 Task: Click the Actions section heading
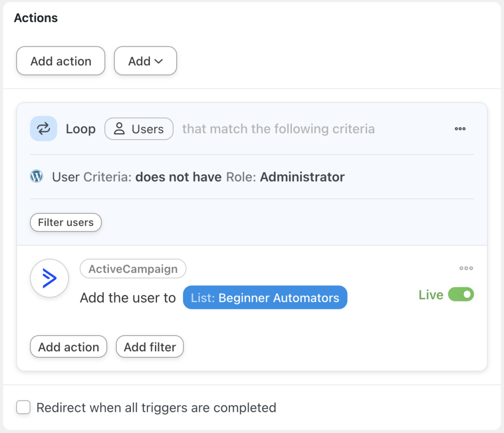click(x=36, y=18)
